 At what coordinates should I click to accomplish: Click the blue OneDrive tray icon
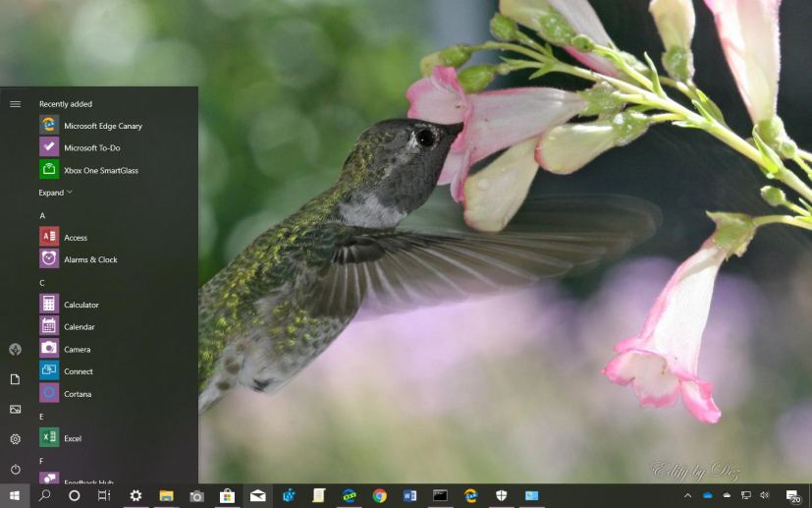pyautogui.click(x=707, y=495)
